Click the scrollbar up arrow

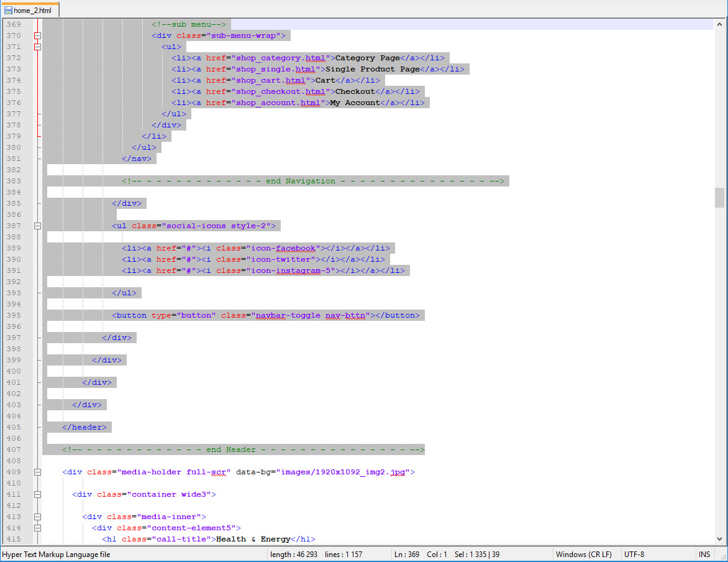point(719,24)
